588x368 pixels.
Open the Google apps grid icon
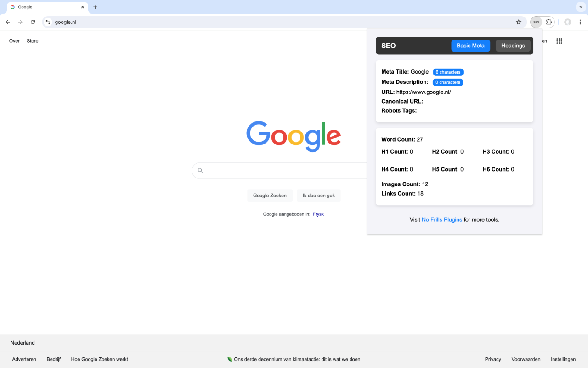tap(559, 41)
